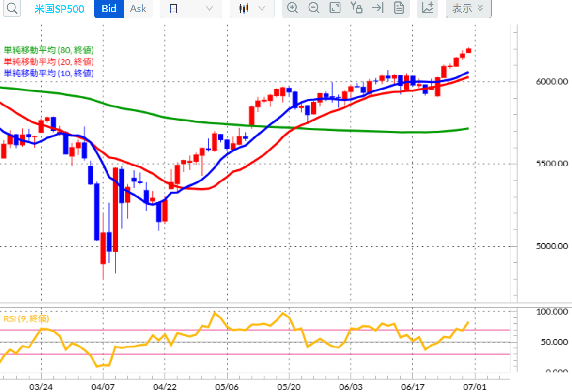Viewport: 572px width, 392px height.
Task: Click the latest red candlestick at chart top
Action: tap(468, 51)
